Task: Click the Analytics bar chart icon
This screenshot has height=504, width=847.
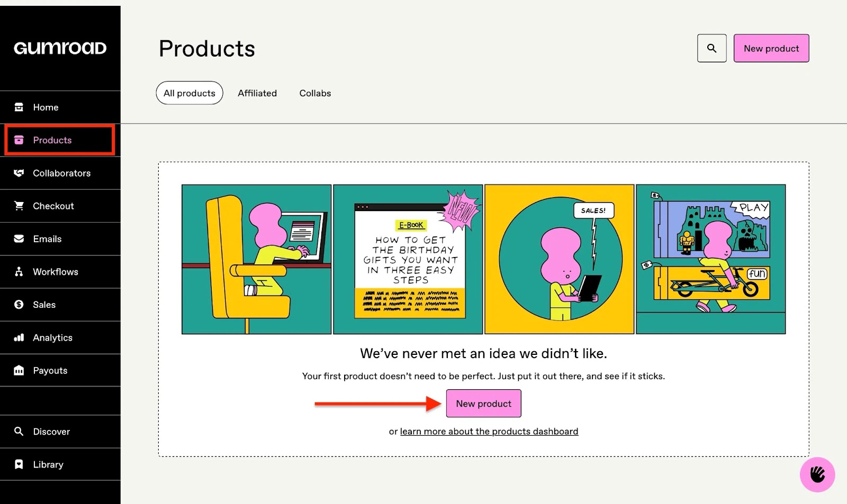Action: click(x=19, y=337)
